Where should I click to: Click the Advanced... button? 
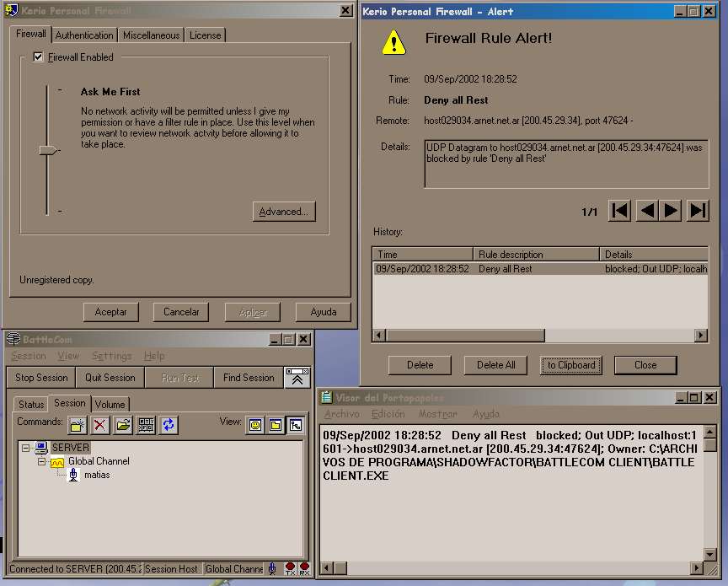(284, 212)
